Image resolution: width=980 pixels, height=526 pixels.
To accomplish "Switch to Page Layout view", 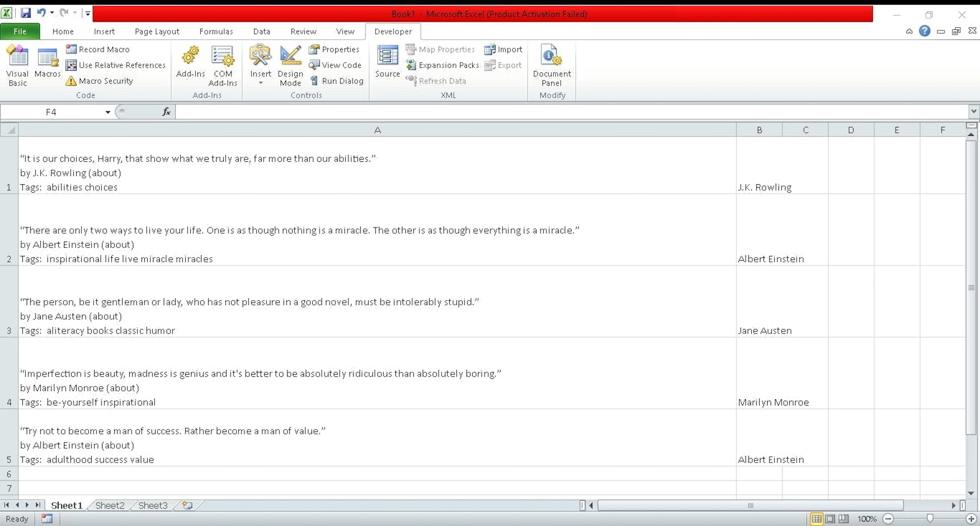I will (x=830, y=519).
